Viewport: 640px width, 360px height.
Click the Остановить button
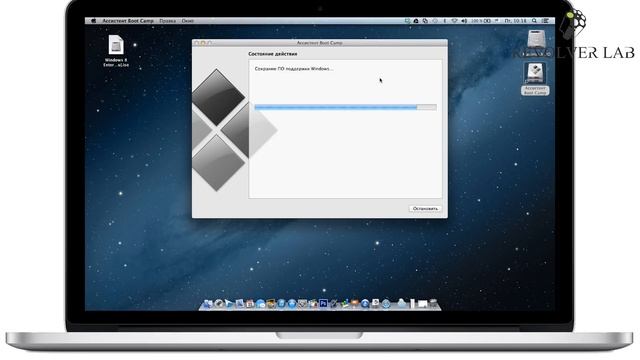[425, 209]
